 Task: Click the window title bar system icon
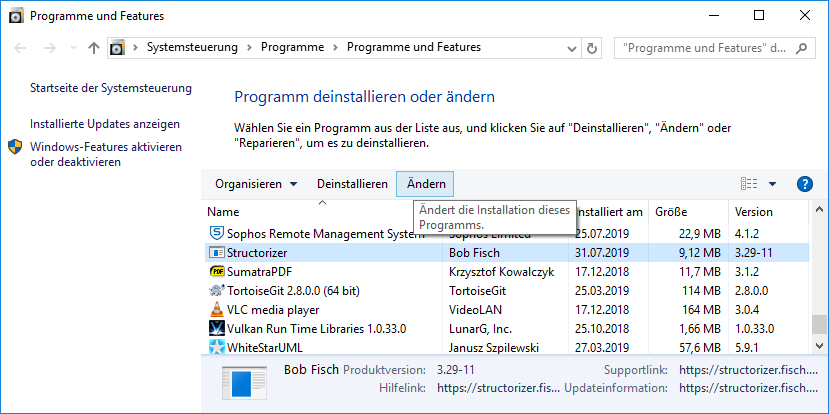point(17,16)
